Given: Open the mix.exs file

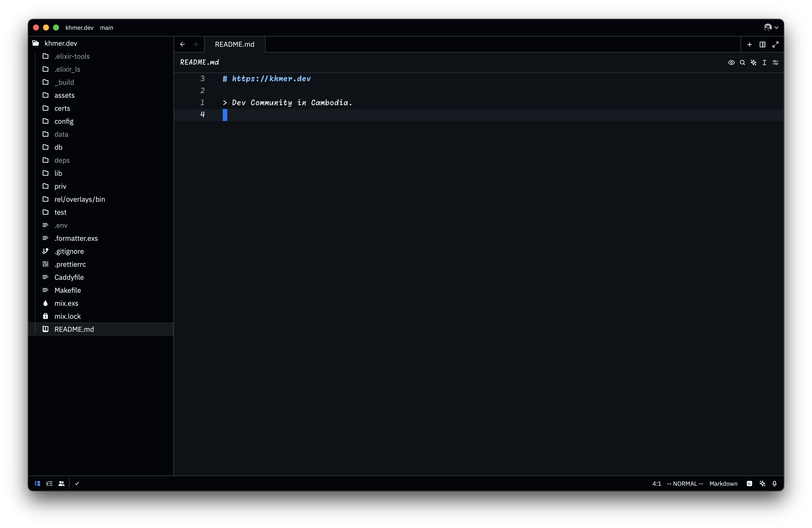Looking at the screenshot, I should pos(101,303).
